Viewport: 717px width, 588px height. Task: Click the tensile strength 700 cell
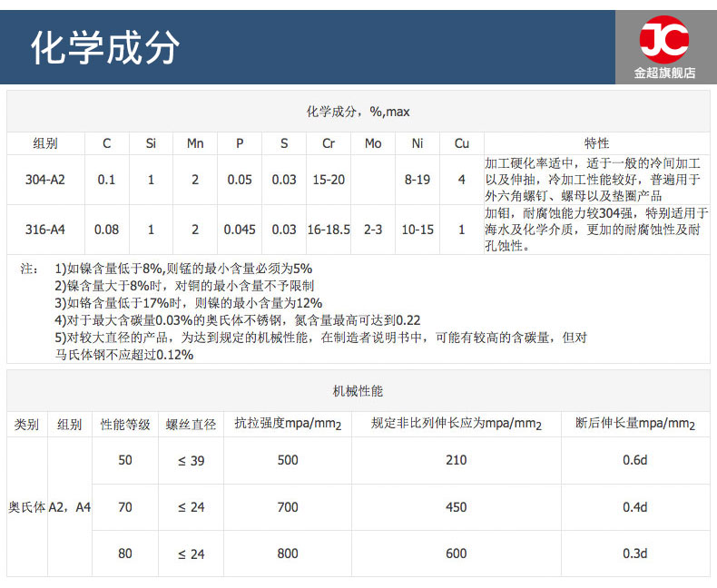[x=288, y=507]
